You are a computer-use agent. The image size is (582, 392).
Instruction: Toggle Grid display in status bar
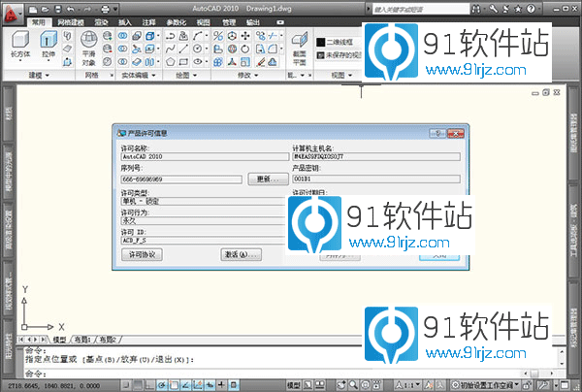tap(138, 385)
